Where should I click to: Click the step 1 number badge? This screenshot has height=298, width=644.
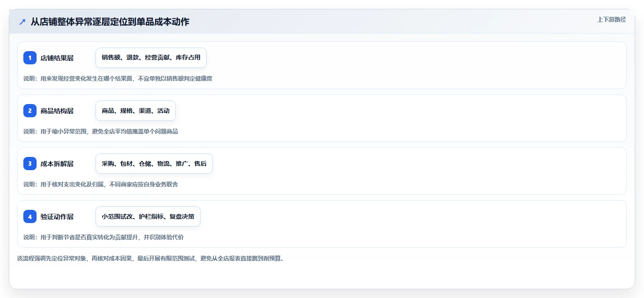pos(30,58)
